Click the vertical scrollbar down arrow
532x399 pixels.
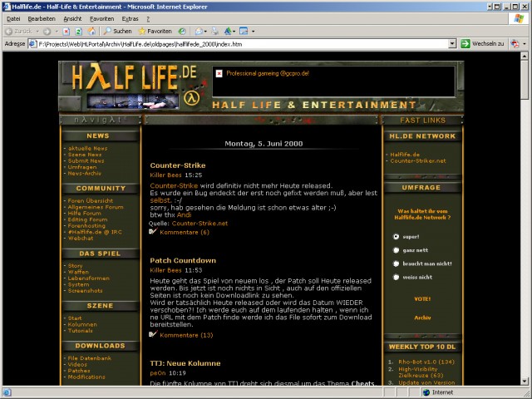[x=525, y=381]
